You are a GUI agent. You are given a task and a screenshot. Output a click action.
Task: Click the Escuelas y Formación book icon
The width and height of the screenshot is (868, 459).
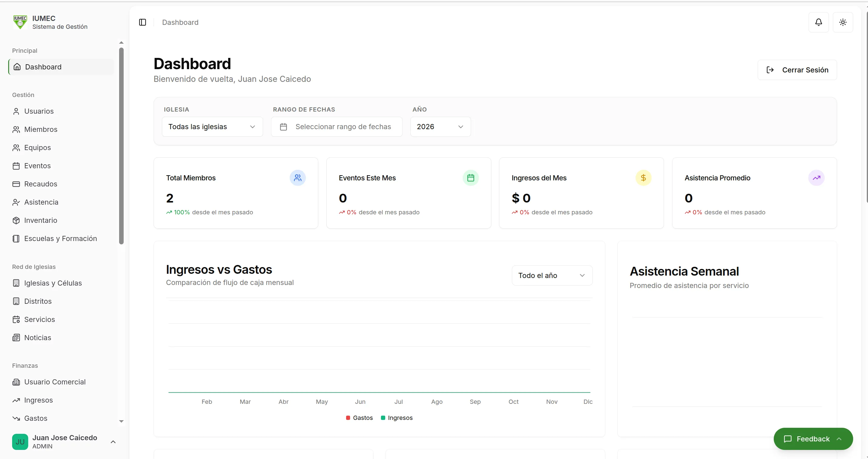pyautogui.click(x=16, y=239)
